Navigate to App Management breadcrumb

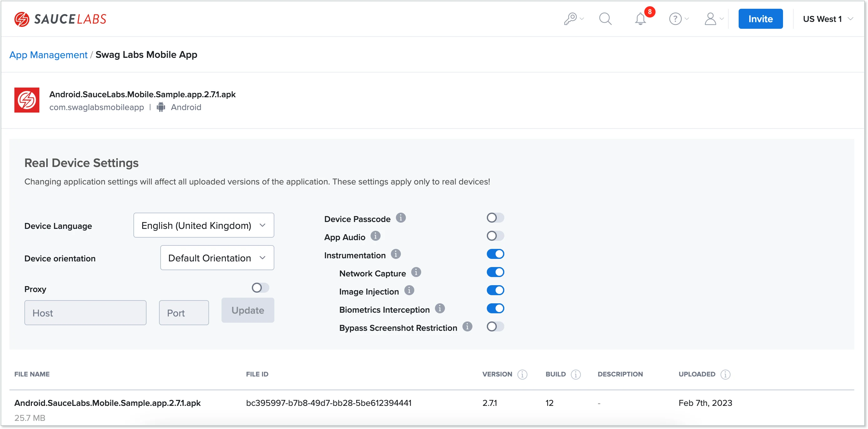(x=48, y=54)
